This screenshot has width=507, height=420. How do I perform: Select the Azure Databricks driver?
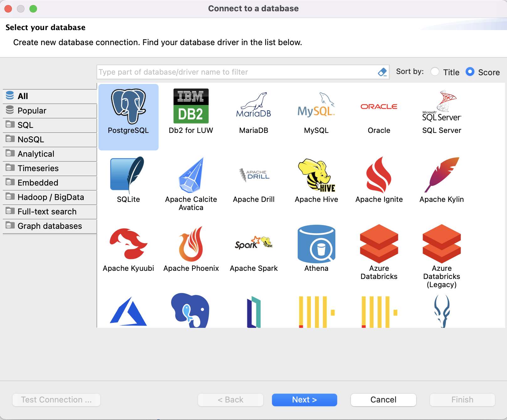[x=379, y=252]
